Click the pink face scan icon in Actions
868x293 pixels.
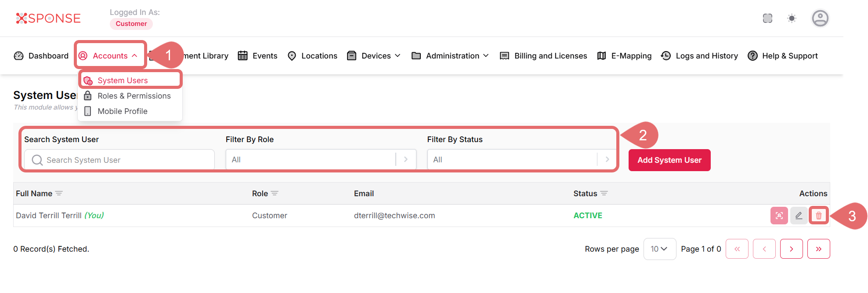pos(779,216)
